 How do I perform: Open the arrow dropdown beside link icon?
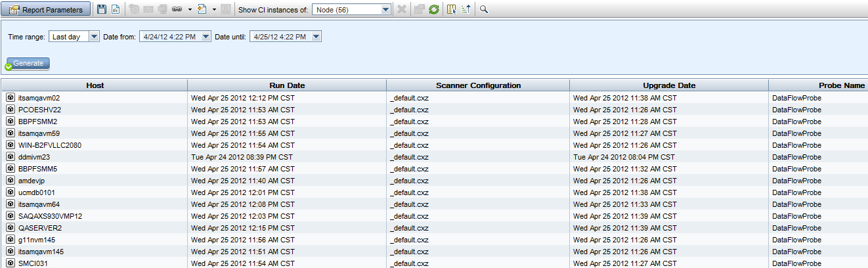[190, 10]
